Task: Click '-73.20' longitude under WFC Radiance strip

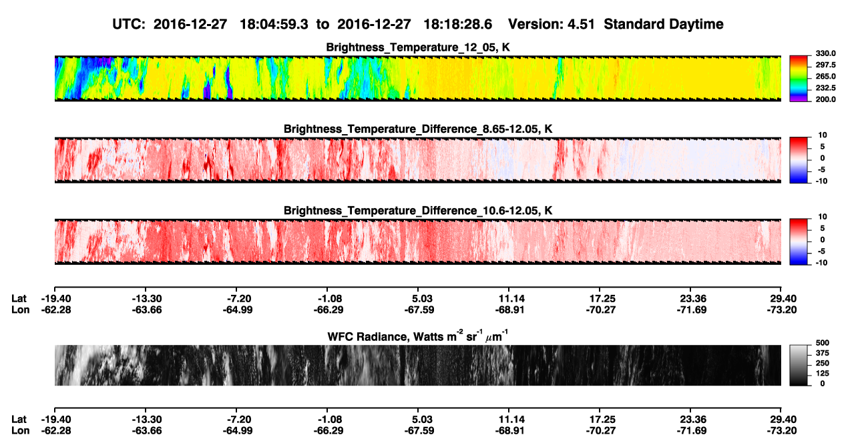Action: click(x=782, y=430)
